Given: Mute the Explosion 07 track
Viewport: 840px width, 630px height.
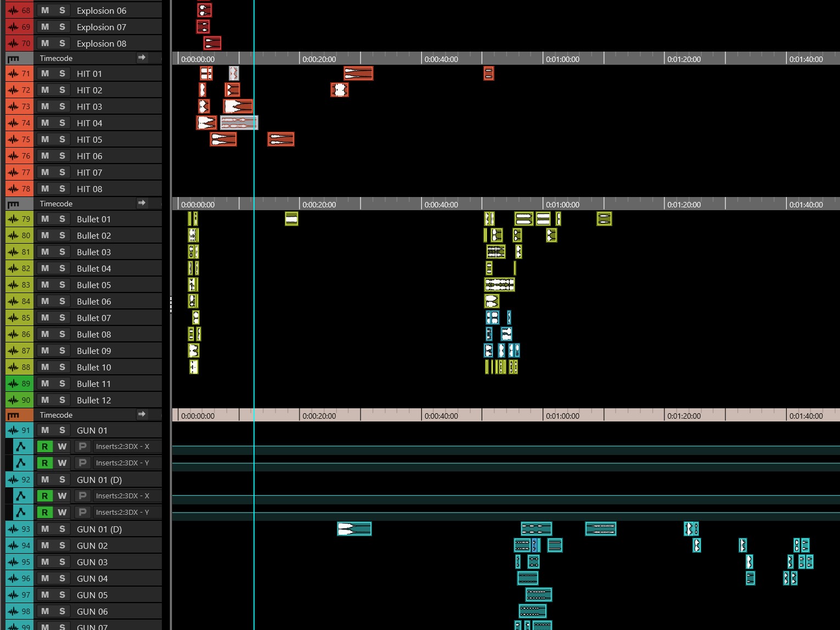Looking at the screenshot, I should click(x=45, y=27).
